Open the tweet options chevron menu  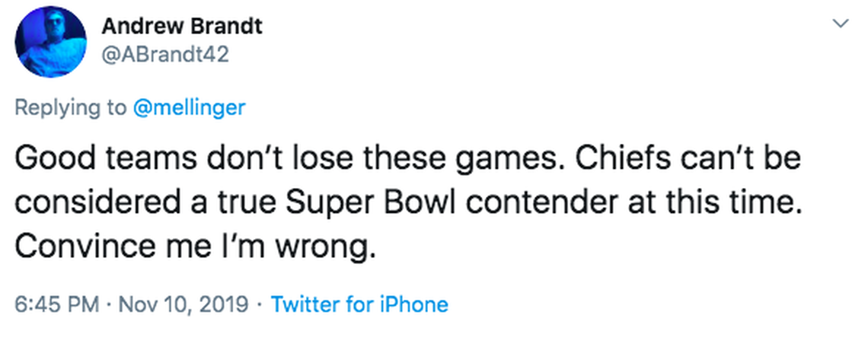pyautogui.click(x=841, y=24)
